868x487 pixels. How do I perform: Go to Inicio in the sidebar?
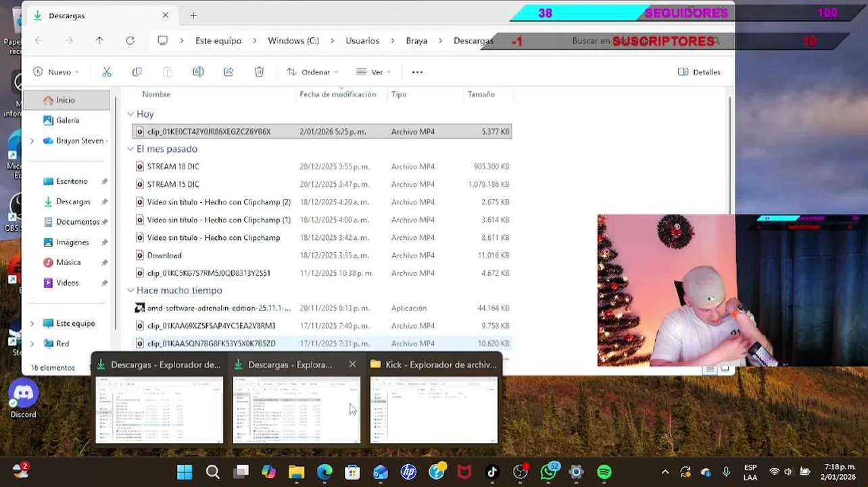(x=66, y=100)
